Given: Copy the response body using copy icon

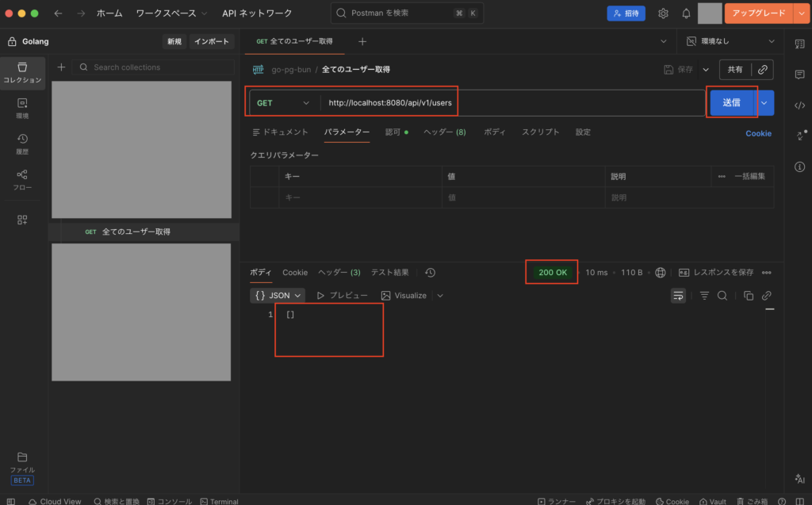Looking at the screenshot, I should 748,296.
